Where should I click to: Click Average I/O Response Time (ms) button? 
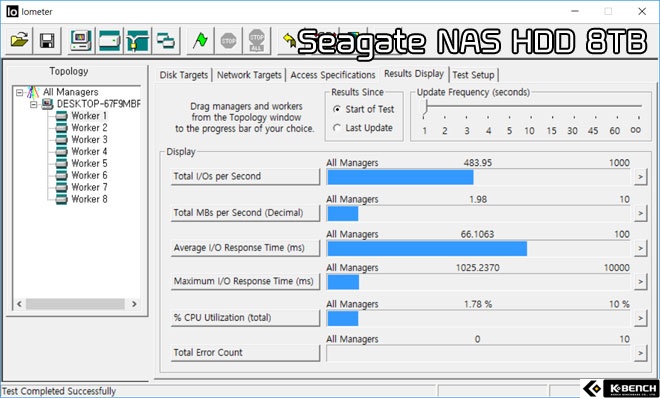(245, 248)
